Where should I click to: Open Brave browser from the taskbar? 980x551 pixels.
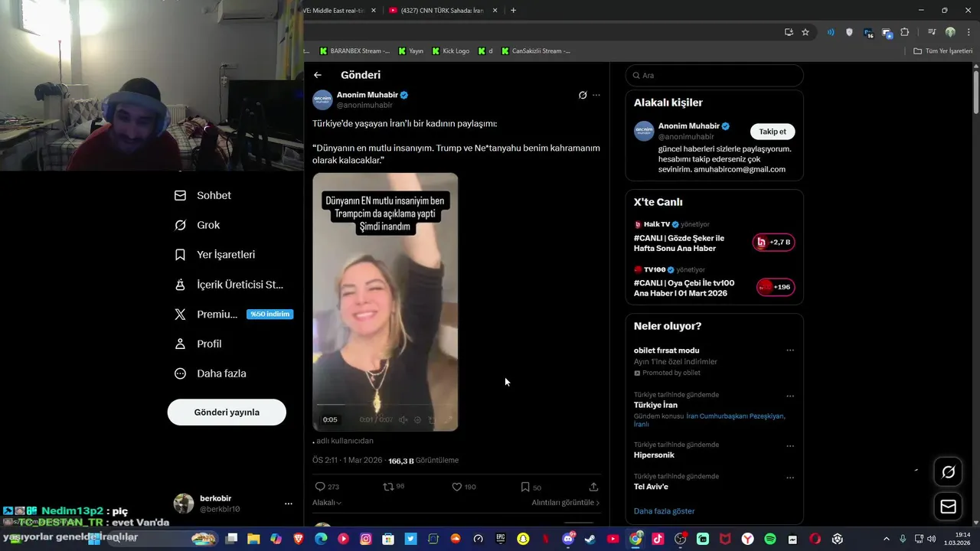[299, 539]
